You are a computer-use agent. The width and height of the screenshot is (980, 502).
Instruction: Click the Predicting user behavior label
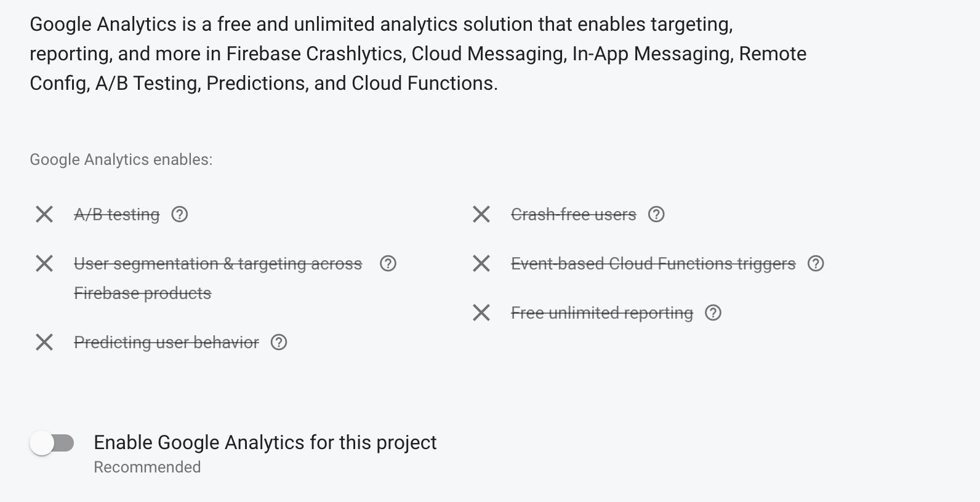(x=166, y=342)
